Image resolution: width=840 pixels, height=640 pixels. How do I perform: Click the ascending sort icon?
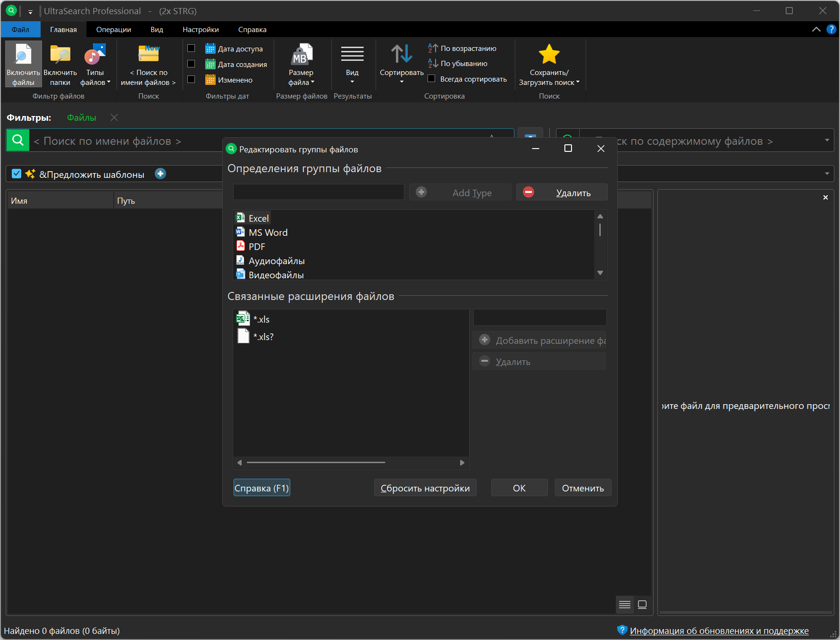click(433, 48)
